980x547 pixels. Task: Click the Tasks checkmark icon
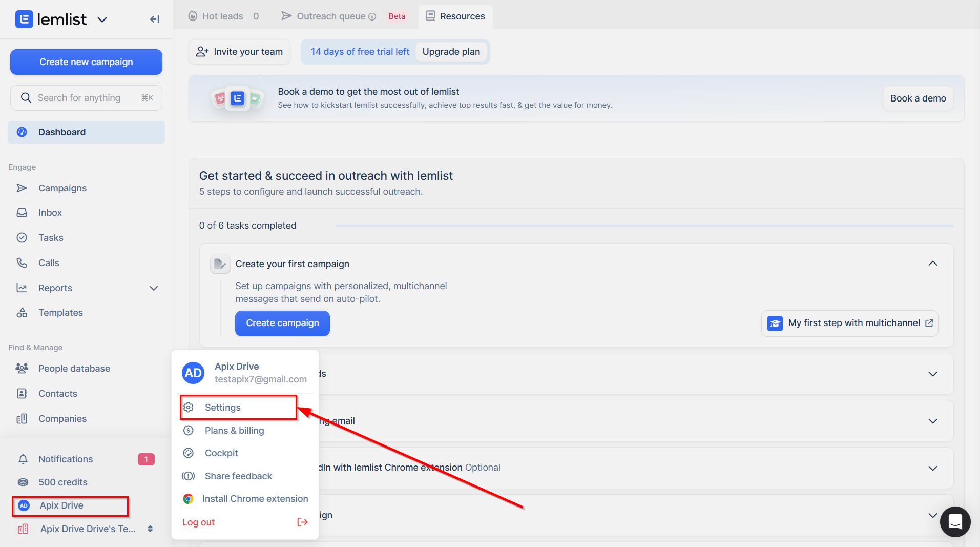22,238
